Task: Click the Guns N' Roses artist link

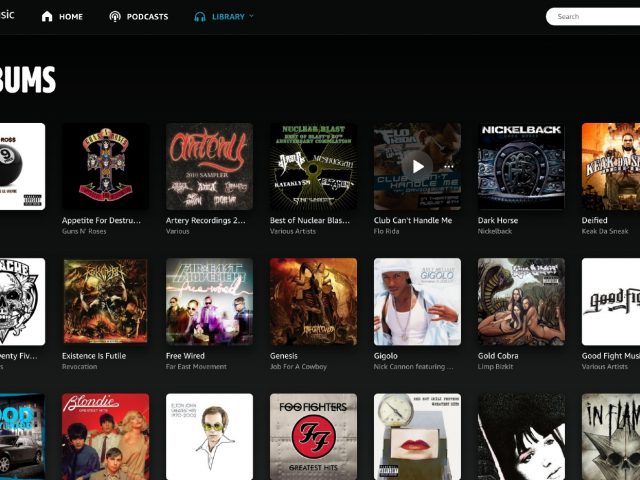Action: tap(84, 231)
